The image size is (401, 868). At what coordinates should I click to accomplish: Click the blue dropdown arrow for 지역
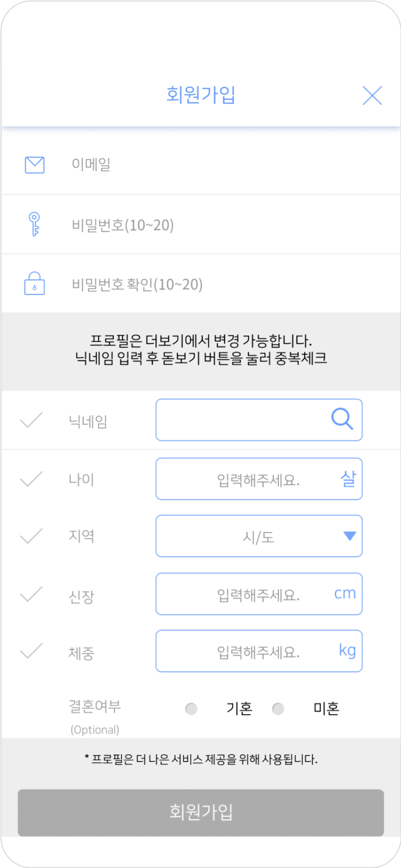(349, 536)
